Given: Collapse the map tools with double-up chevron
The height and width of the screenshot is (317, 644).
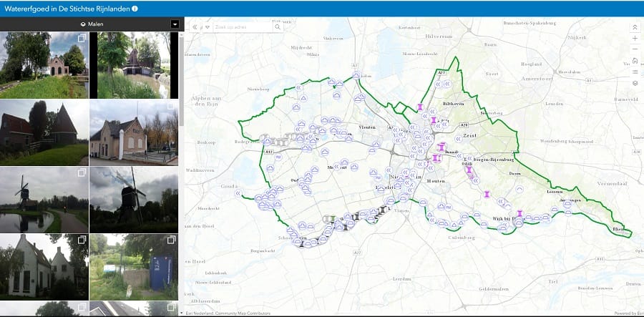Looking at the screenshot, I should [x=635, y=27].
